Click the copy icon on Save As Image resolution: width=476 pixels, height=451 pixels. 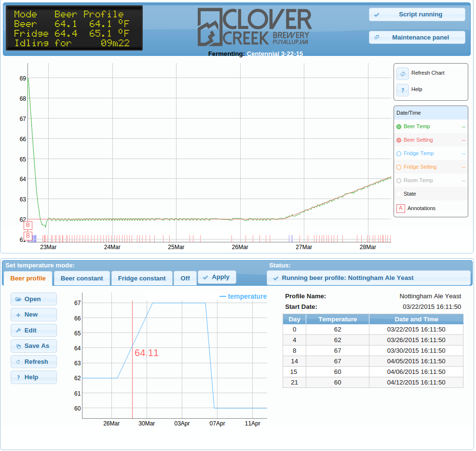click(18, 346)
